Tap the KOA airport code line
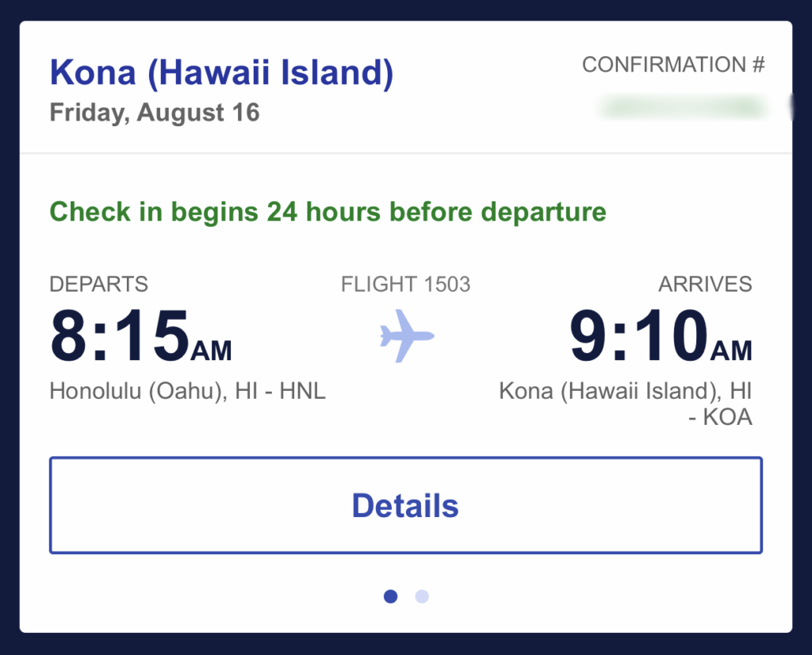This screenshot has height=655, width=812. pyautogui.click(x=720, y=417)
